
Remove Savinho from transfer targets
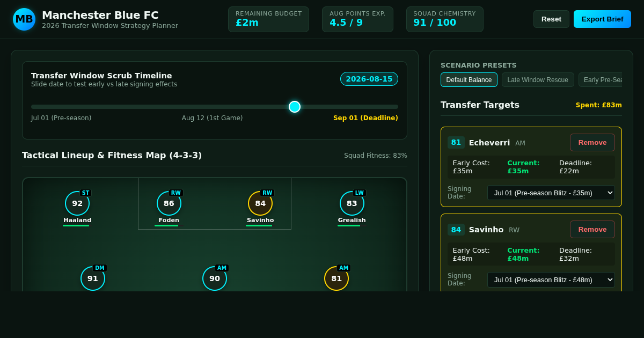(x=592, y=229)
